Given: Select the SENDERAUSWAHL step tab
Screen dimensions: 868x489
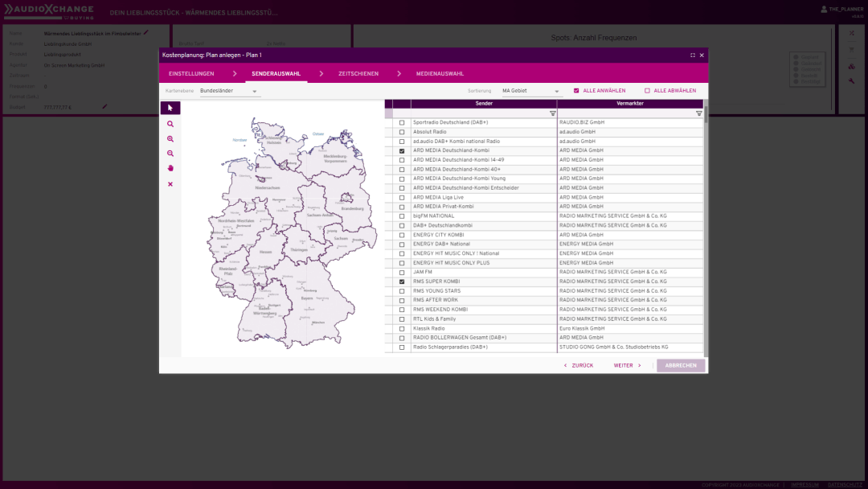Looking at the screenshot, I should click(276, 74).
